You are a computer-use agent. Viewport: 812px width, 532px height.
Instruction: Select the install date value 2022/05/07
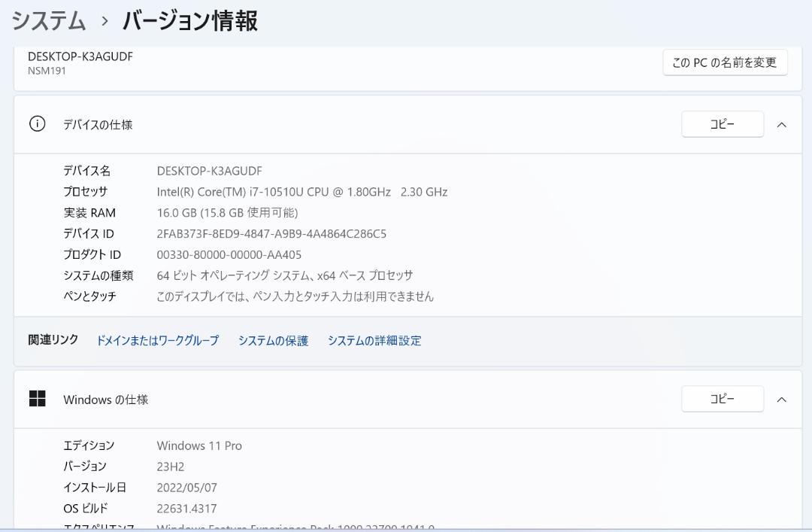click(187, 488)
